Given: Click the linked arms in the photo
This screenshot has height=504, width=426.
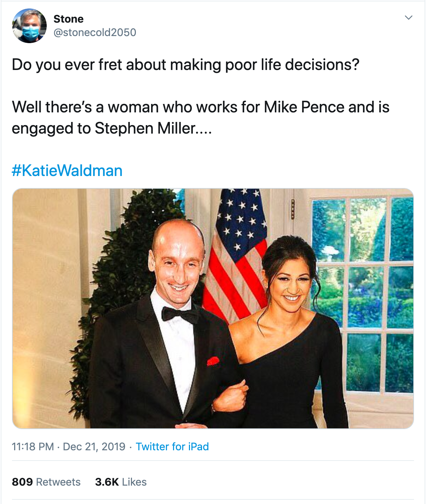Looking at the screenshot, I should (232, 396).
